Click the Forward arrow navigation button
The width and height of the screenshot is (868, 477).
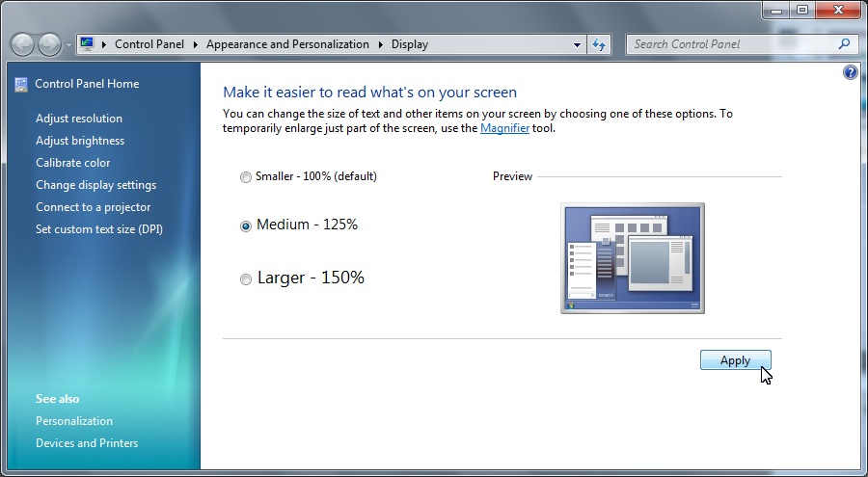(x=50, y=45)
